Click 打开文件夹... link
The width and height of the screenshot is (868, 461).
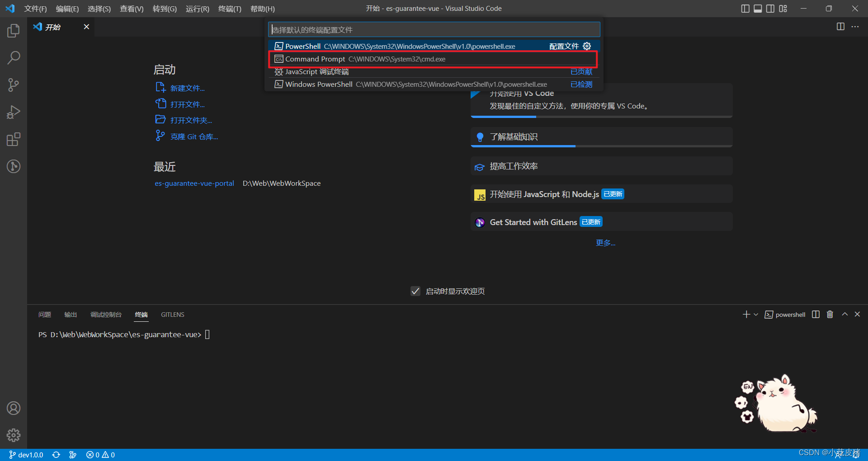[191, 120]
